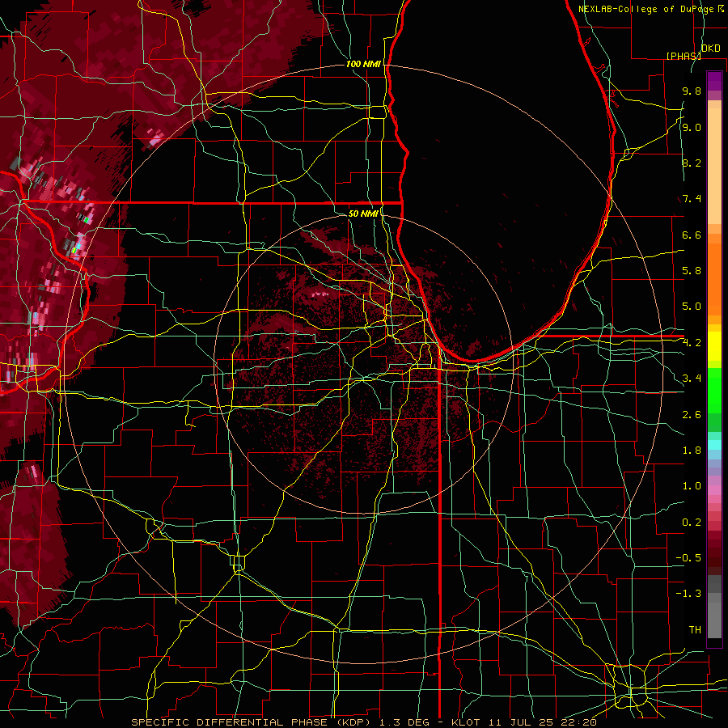
Task: Click the [PHAS] units label
Action: pos(684,56)
